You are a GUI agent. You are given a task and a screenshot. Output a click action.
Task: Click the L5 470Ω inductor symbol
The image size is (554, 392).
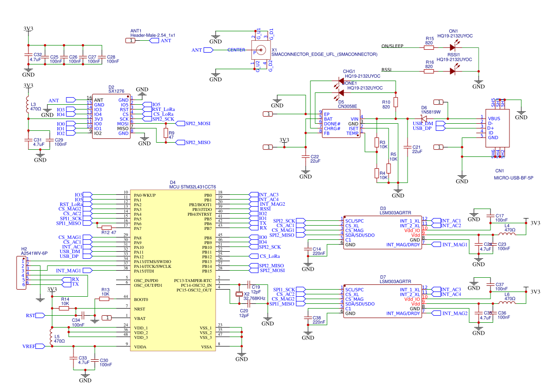pyautogui.click(x=51, y=337)
